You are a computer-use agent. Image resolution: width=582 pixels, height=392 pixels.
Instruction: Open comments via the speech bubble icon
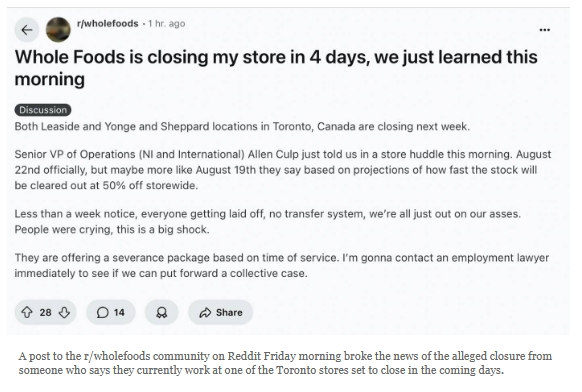coord(102,313)
